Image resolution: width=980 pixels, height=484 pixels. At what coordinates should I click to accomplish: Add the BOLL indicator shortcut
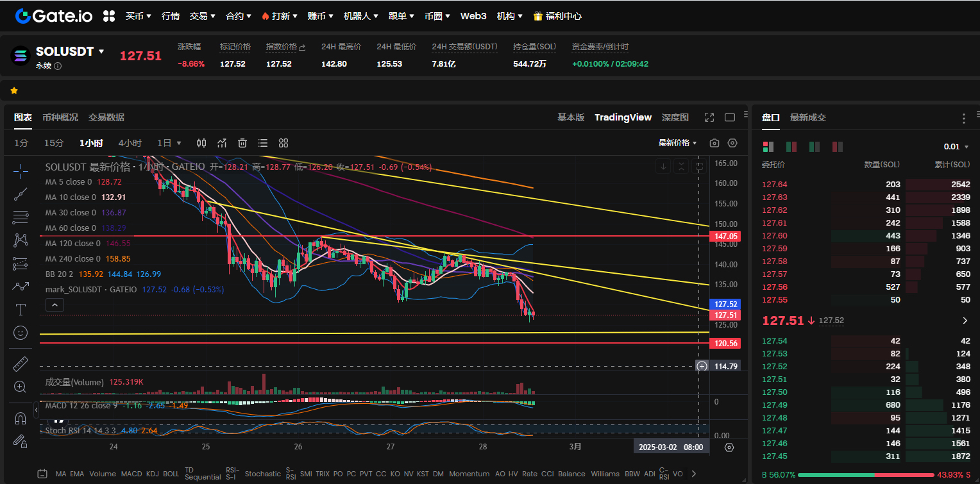(171, 474)
